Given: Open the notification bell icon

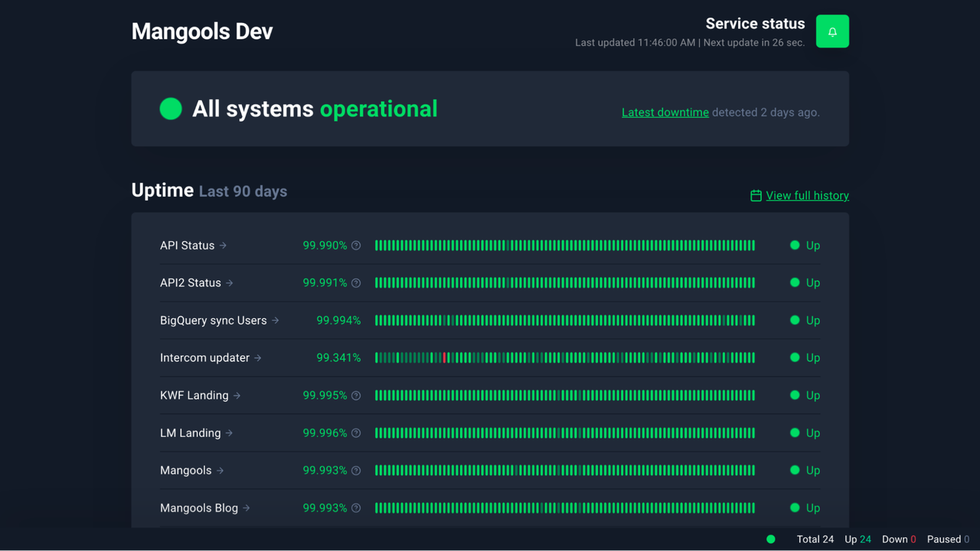Looking at the screenshot, I should [832, 31].
